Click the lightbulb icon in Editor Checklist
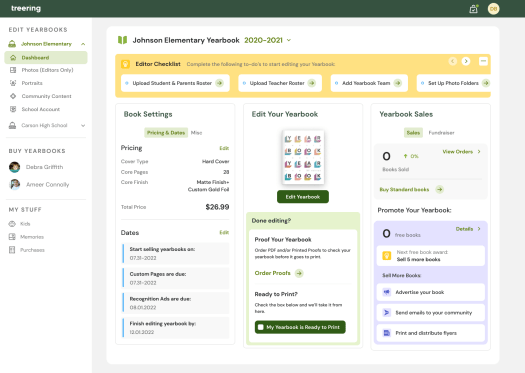Screen dimensions: 525x373 pos(125,64)
